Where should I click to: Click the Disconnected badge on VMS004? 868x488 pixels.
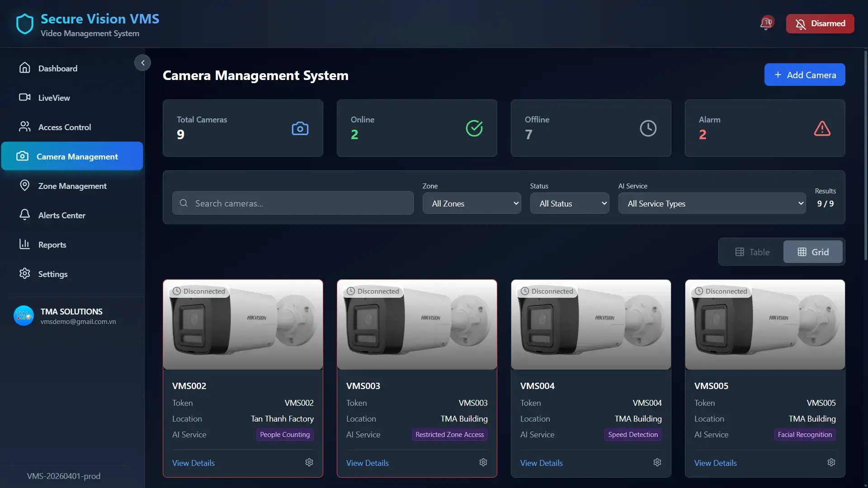547,291
